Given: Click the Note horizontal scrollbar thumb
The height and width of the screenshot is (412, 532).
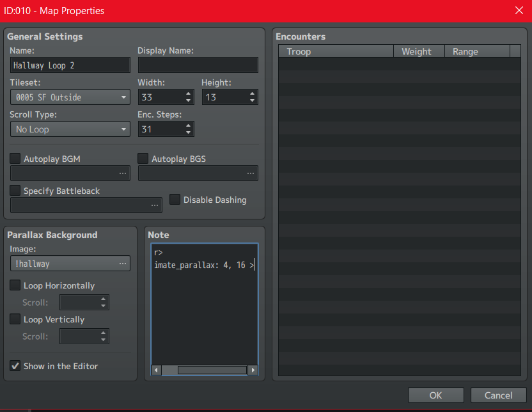Looking at the screenshot, I should point(212,370).
